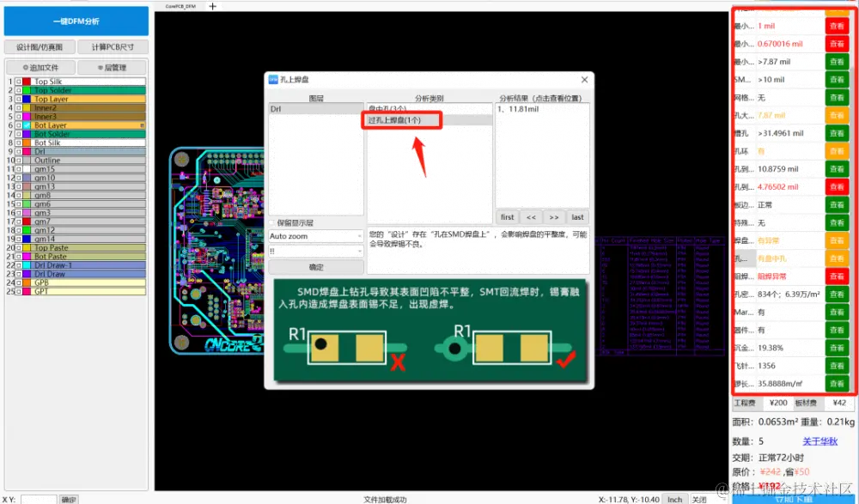Select the Top Paste layer row
This screenshot has height=504, width=859.
coord(88,247)
